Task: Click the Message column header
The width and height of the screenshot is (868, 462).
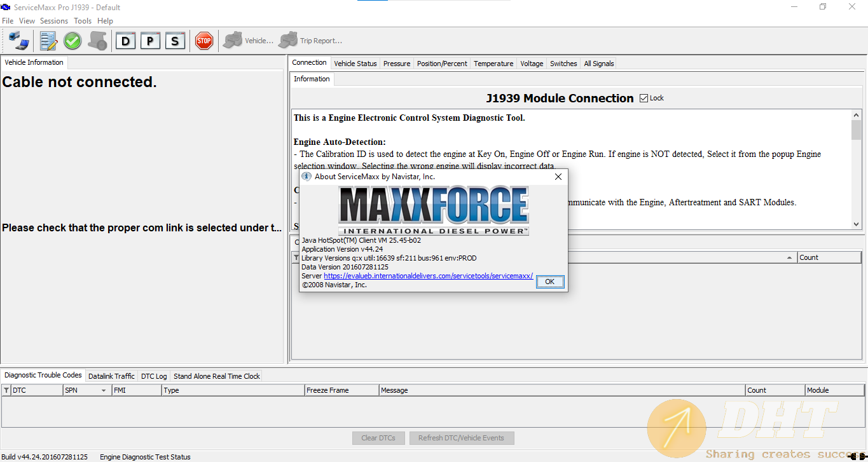Action: click(562, 390)
